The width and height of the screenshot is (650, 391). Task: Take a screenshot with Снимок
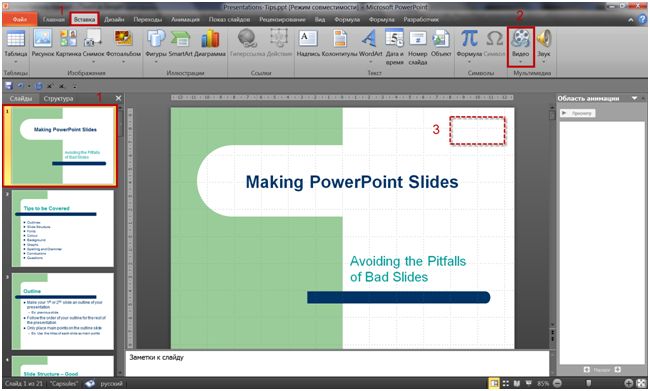pos(94,46)
